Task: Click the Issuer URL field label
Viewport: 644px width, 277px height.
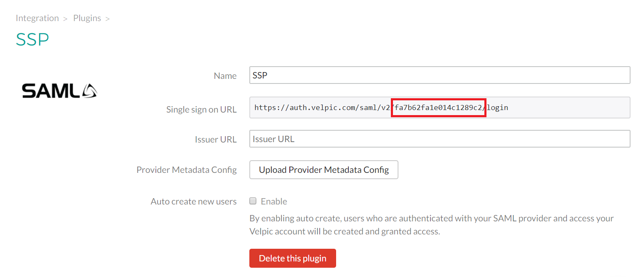Action: tap(216, 139)
